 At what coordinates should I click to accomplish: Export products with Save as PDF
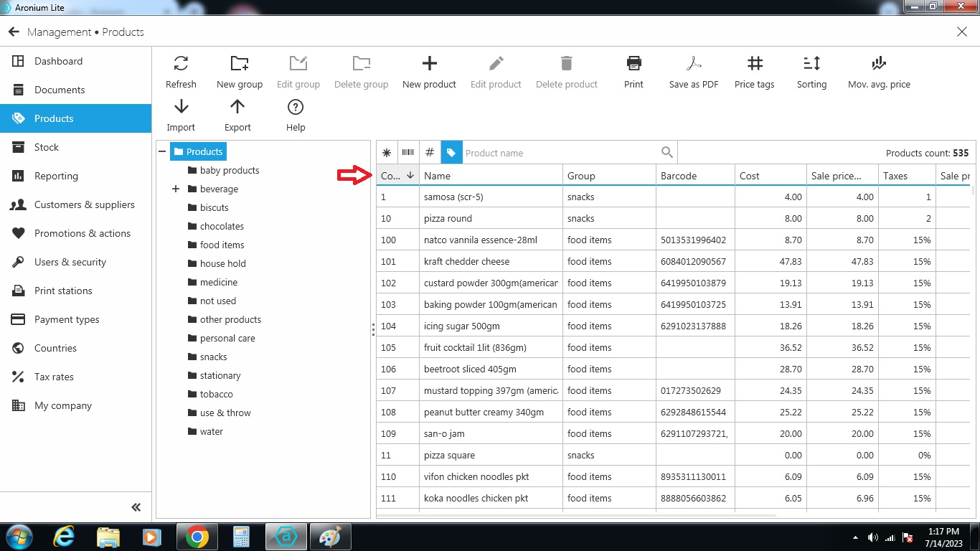[x=693, y=65]
